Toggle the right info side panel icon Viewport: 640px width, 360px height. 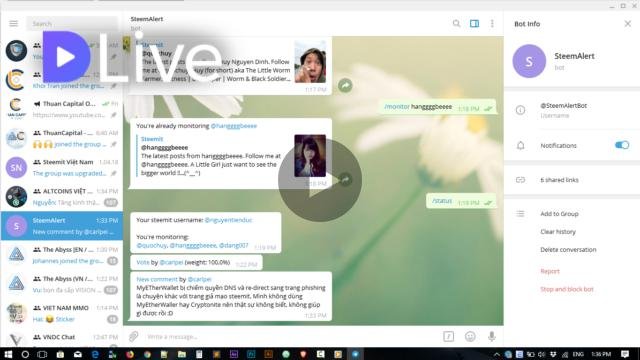click(x=474, y=24)
